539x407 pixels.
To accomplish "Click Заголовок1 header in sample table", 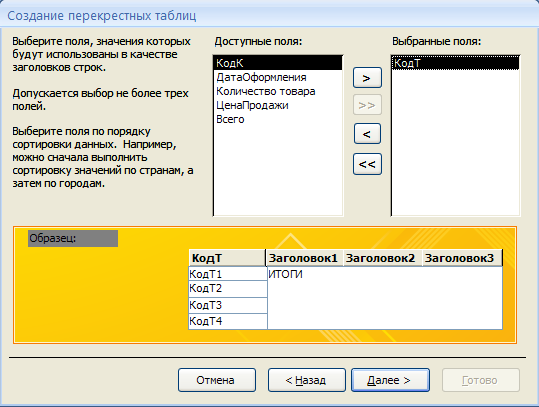I will click(x=305, y=258).
